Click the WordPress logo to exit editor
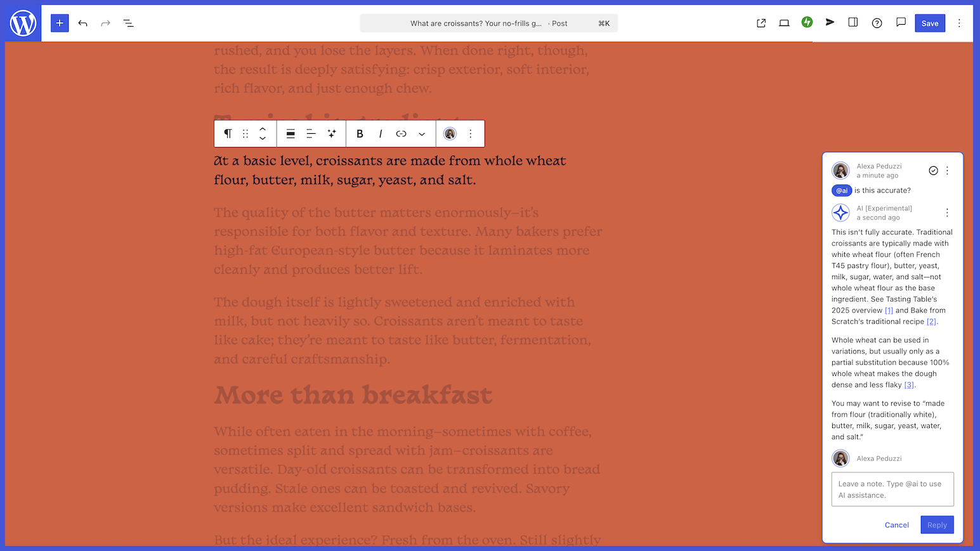Screen dimensions: 980x551 23,23
